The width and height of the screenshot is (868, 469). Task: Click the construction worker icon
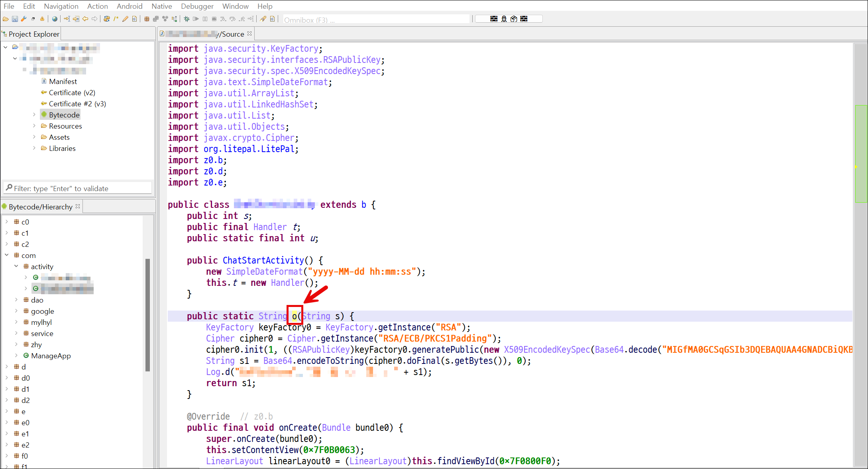pos(504,19)
